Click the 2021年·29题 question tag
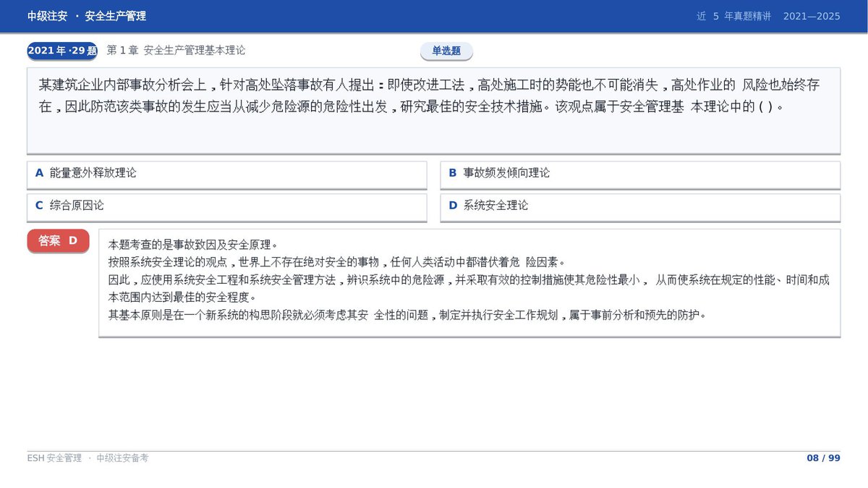Viewport: 868px width, 488px height. click(62, 51)
